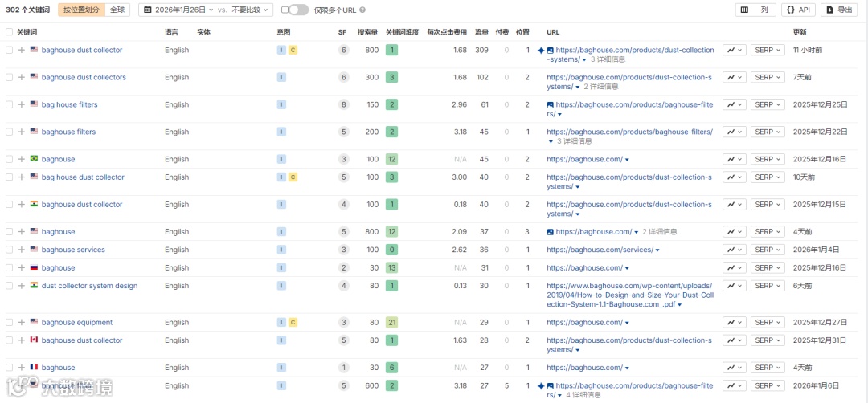Click commercial C badge for 'bag house dust collector'
This screenshot has height=403, width=868.
(x=293, y=177)
